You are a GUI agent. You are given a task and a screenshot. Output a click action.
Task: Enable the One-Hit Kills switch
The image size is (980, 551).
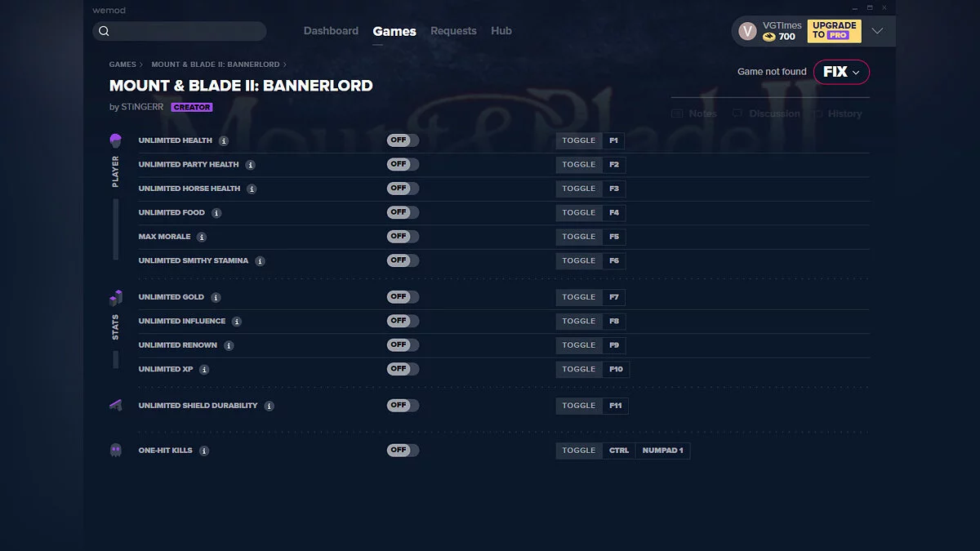click(402, 450)
